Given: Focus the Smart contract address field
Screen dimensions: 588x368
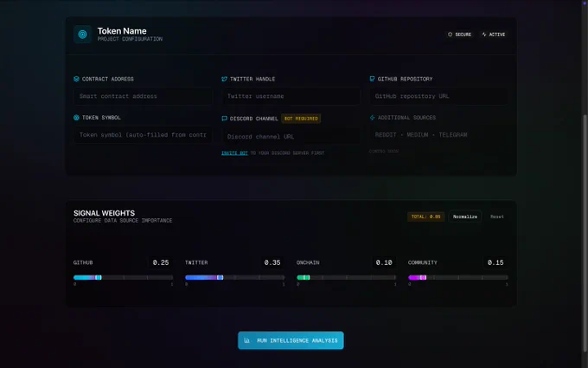Looking at the screenshot, I should (x=144, y=96).
